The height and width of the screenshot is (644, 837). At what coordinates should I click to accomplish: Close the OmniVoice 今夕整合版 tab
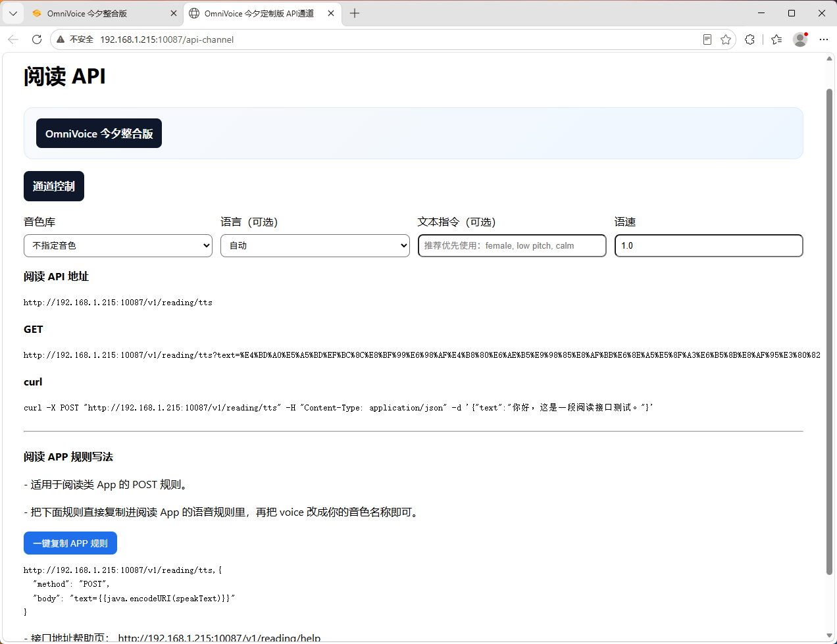[173, 13]
